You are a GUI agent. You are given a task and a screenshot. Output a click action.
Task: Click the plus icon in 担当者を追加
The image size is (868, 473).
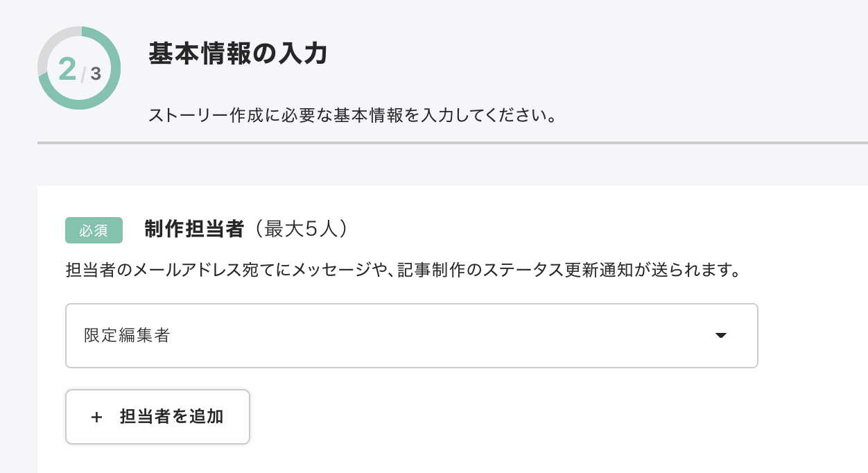coord(96,417)
